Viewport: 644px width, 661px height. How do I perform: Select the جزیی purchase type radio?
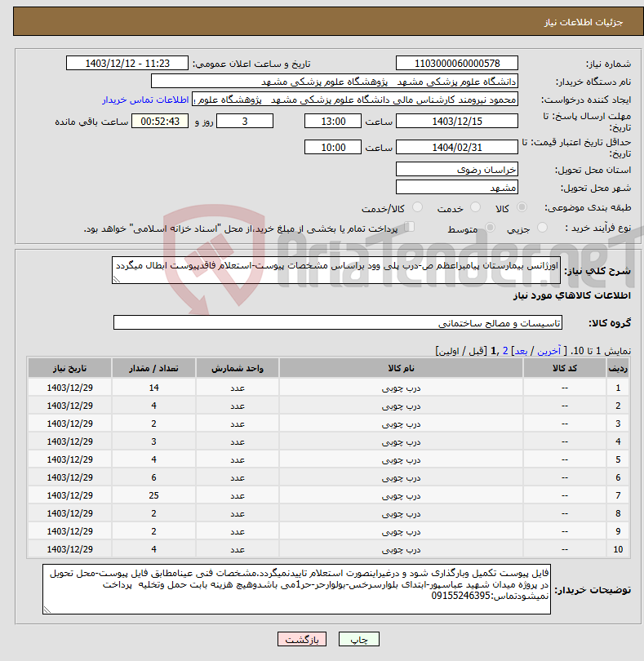click(542, 228)
